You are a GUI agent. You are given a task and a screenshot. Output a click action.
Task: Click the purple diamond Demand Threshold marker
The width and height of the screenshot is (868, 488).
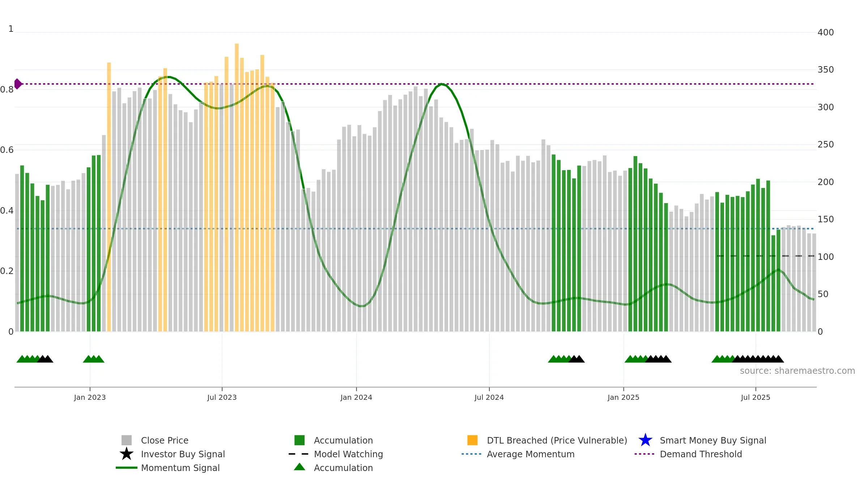click(18, 84)
